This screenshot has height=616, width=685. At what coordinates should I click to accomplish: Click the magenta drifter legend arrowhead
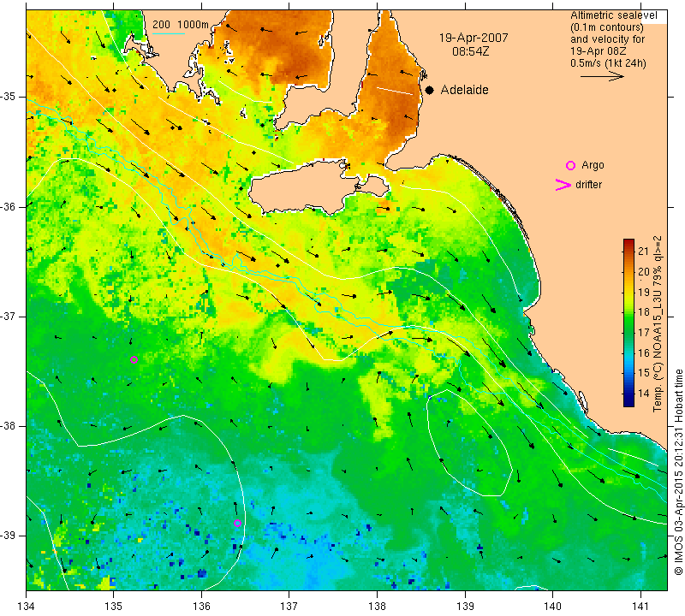[x=563, y=185]
